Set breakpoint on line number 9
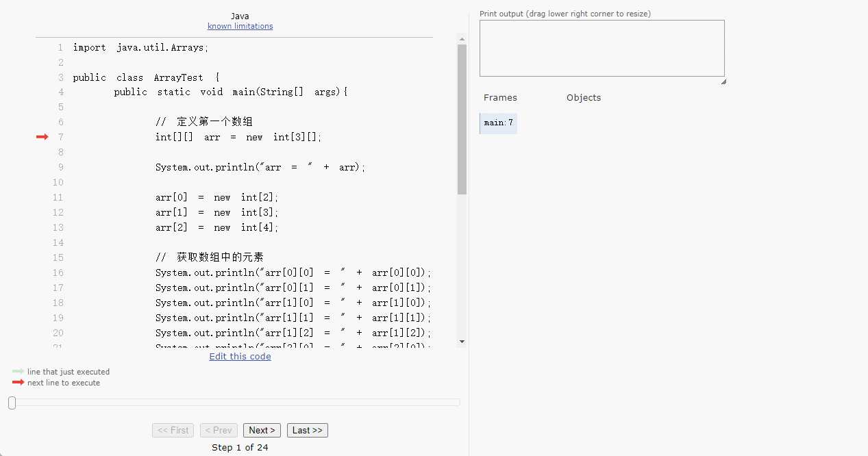 pyautogui.click(x=60, y=167)
